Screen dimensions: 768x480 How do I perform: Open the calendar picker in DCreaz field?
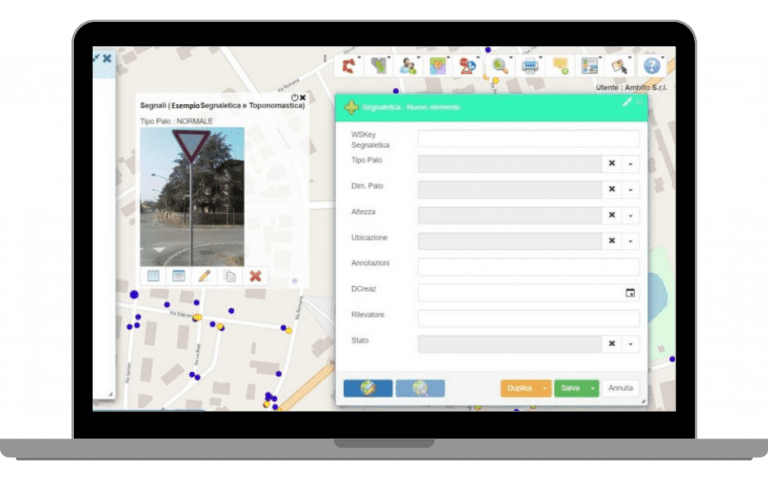[x=630, y=293]
